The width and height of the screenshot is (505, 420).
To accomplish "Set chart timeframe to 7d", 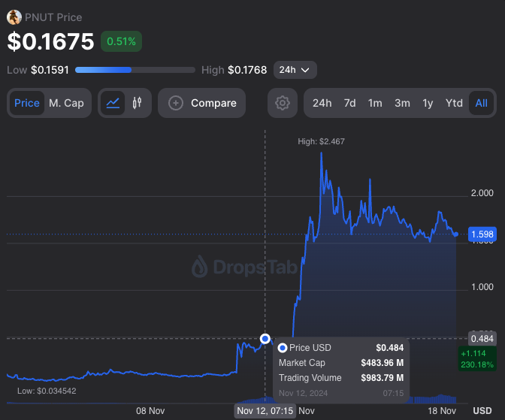I will pyautogui.click(x=349, y=103).
